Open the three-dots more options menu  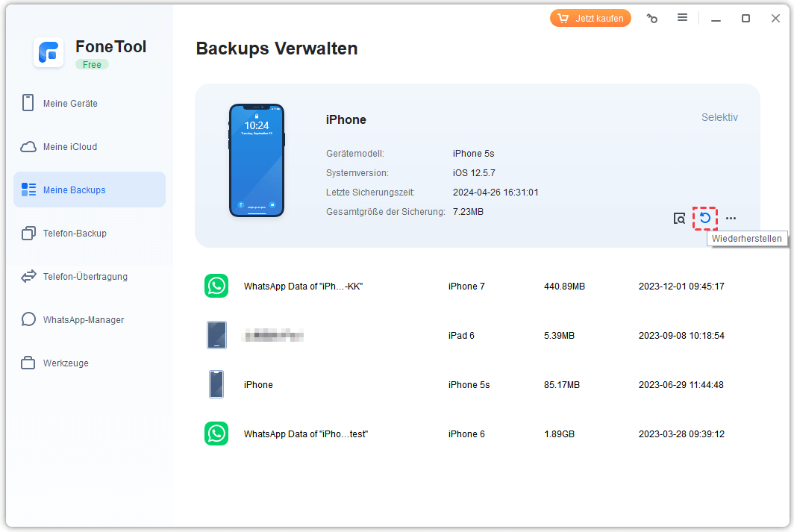click(x=731, y=219)
